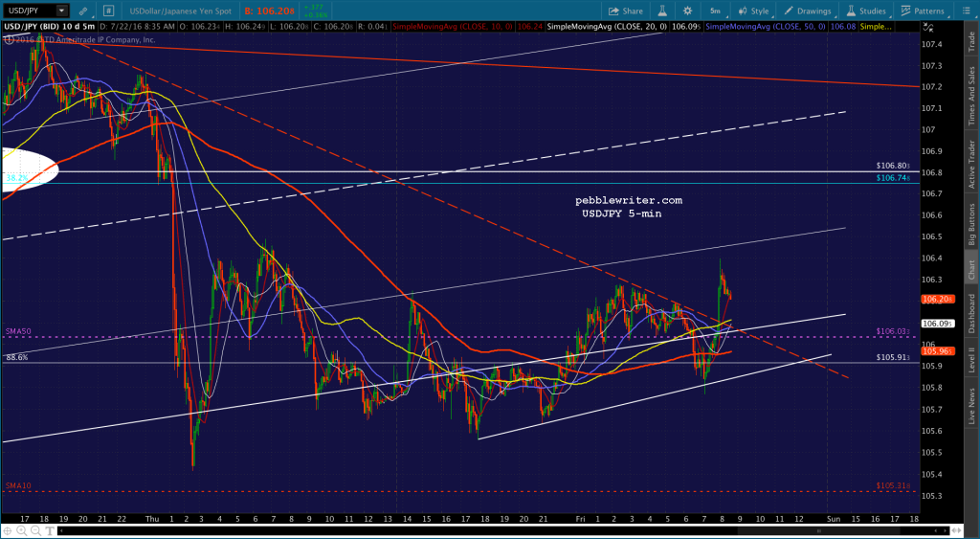980x539 pixels.
Task: Open the chart grid layout icon
Action: coord(108,11)
